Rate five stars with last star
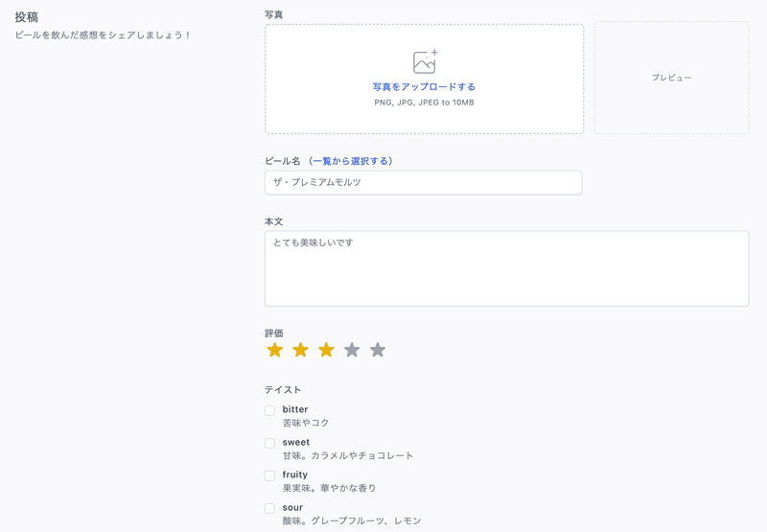767x532 pixels. (378, 350)
